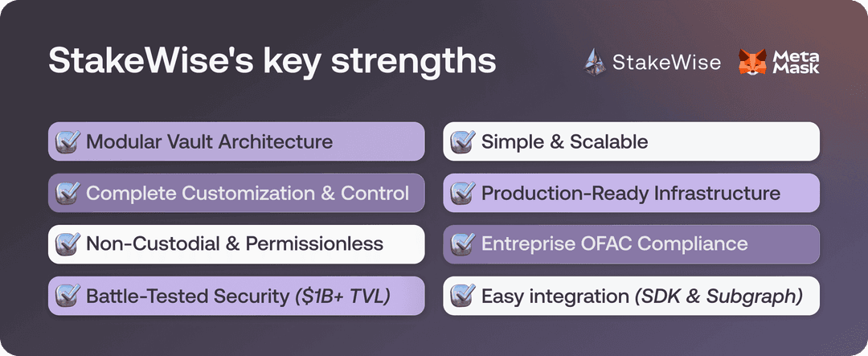Click the Production-Ready Infrastructure label

click(631, 194)
